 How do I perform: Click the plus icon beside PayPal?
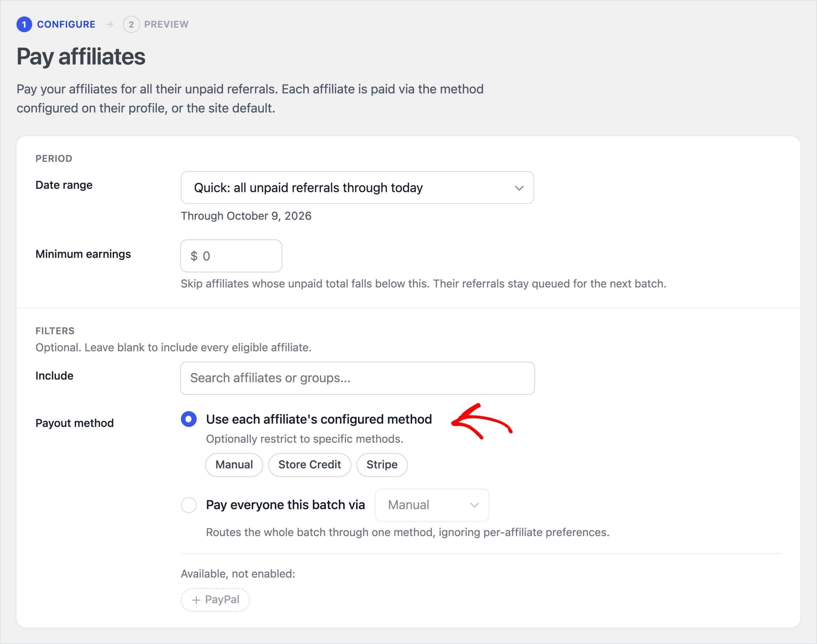196,600
